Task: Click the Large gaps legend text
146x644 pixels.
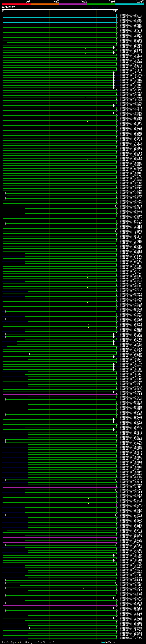Action: tap(28, 642)
